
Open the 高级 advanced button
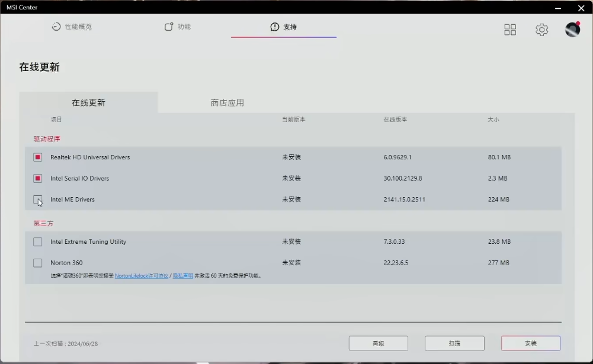coord(378,343)
